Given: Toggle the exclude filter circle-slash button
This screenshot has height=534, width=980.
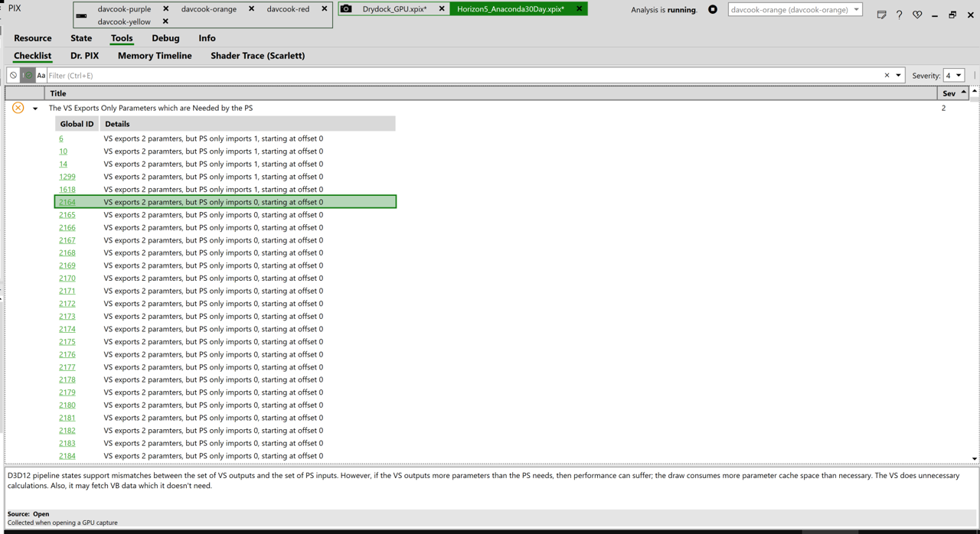Looking at the screenshot, I should tap(13, 76).
